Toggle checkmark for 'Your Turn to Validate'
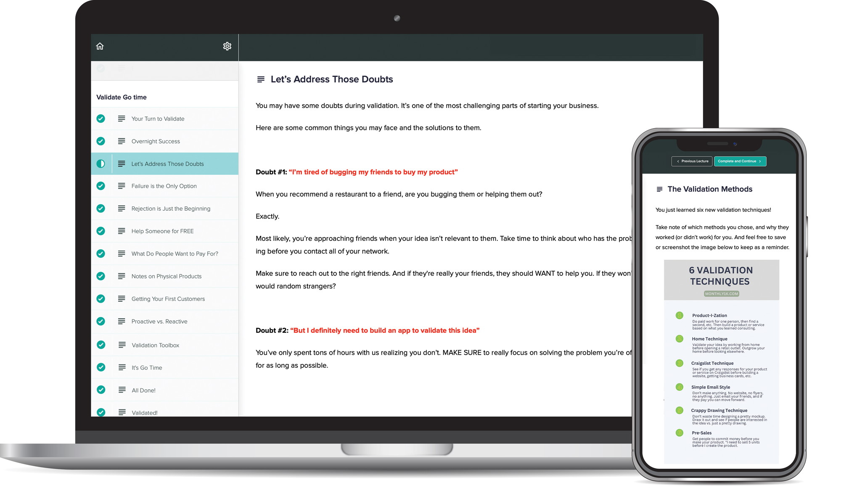The height and width of the screenshot is (504, 841). click(101, 118)
